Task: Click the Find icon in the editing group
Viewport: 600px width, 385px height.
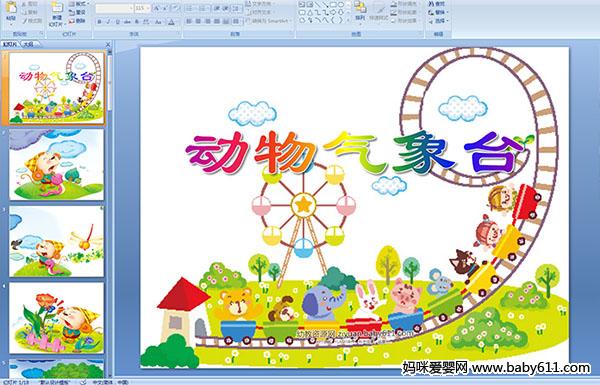Action: 437,4
